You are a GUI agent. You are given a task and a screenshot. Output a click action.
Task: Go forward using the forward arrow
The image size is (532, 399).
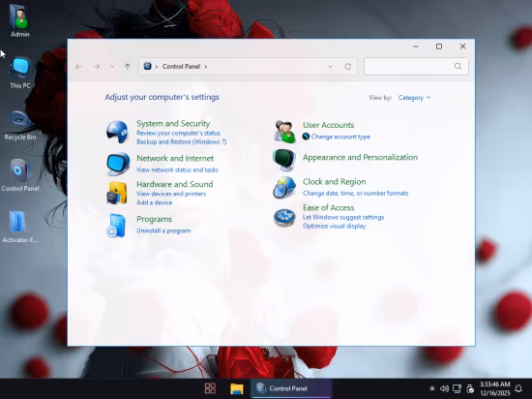pyautogui.click(x=97, y=67)
